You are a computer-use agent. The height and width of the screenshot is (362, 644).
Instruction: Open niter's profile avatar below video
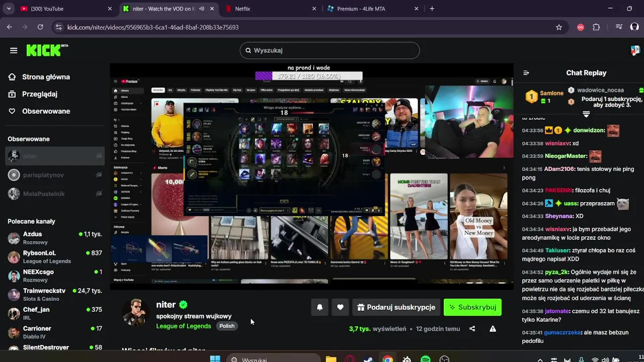[x=135, y=313]
